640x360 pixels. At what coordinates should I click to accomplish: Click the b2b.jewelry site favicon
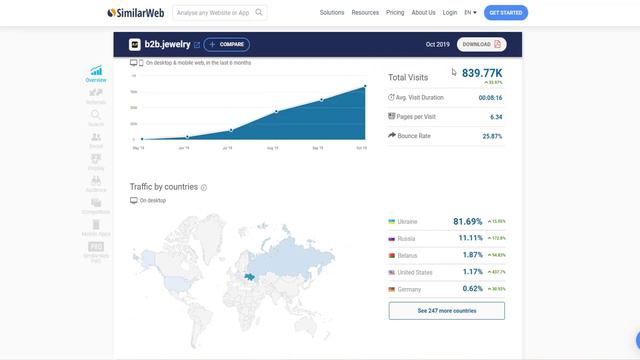(x=135, y=44)
